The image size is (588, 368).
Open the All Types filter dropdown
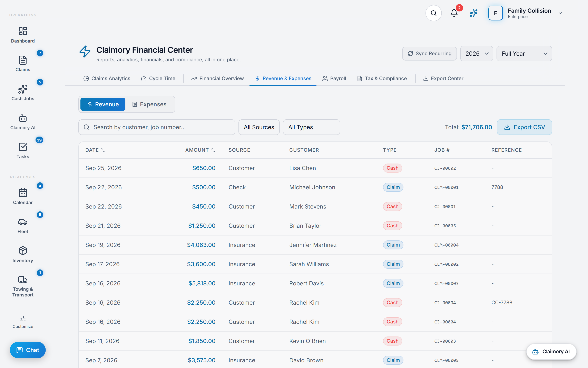click(x=312, y=127)
